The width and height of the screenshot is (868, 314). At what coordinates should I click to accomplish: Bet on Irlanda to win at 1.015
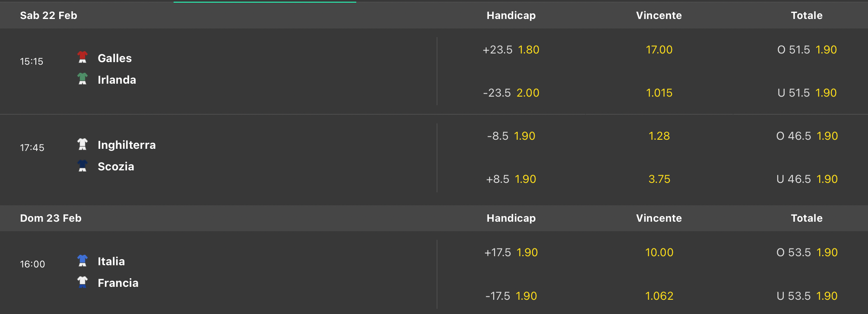pyautogui.click(x=659, y=93)
